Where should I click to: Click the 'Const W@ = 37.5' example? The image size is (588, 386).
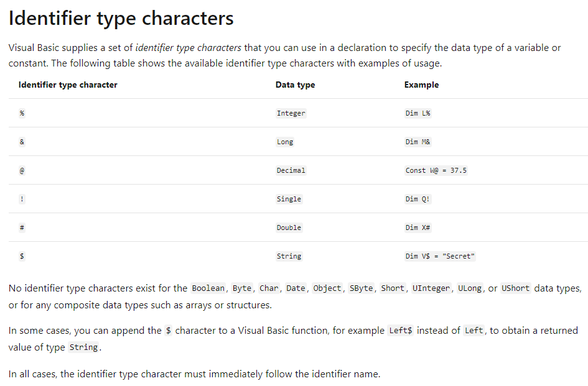436,170
